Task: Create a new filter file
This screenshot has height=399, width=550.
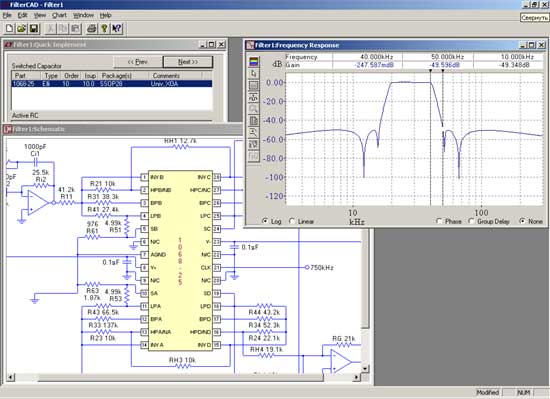Action: (x=9, y=28)
